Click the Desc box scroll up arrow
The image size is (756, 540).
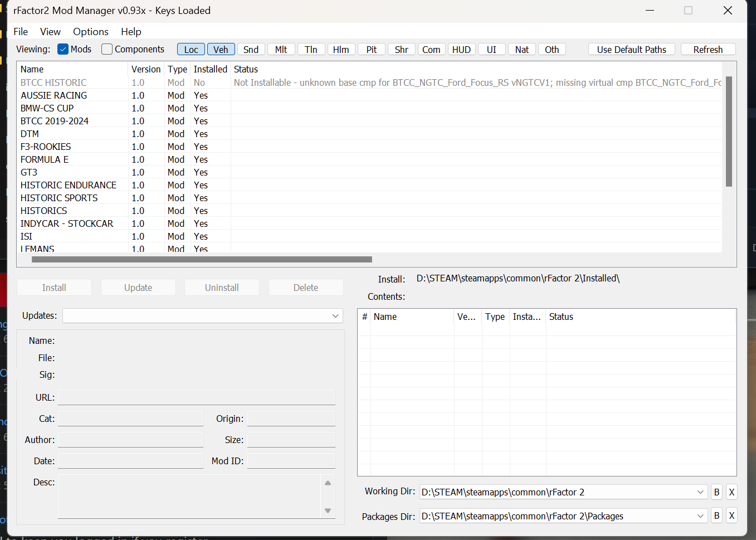click(x=328, y=483)
